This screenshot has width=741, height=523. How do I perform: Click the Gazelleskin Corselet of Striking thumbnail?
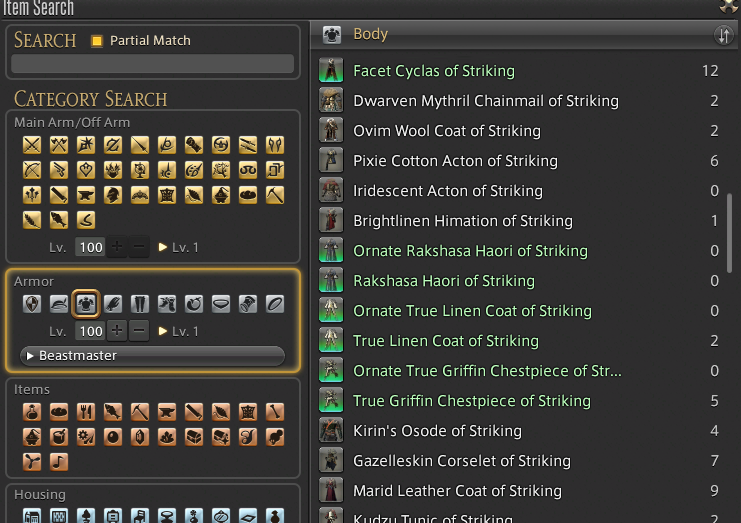pyautogui.click(x=331, y=461)
